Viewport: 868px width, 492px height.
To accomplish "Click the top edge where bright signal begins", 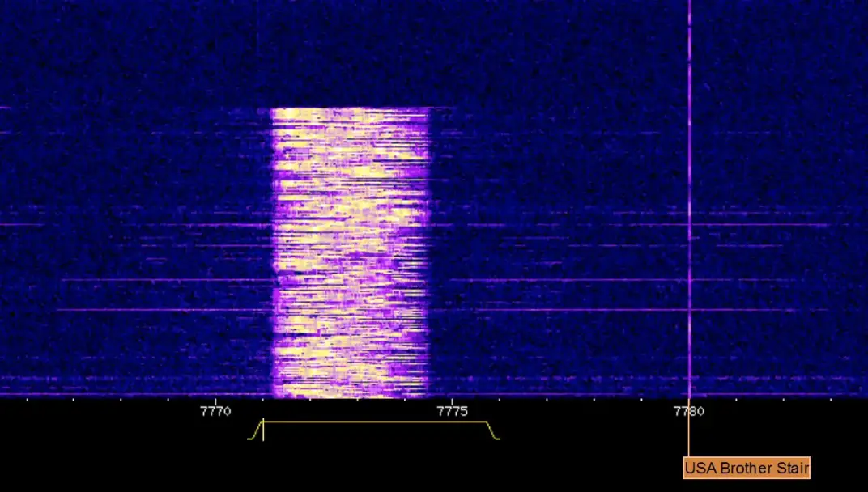I will (350, 109).
